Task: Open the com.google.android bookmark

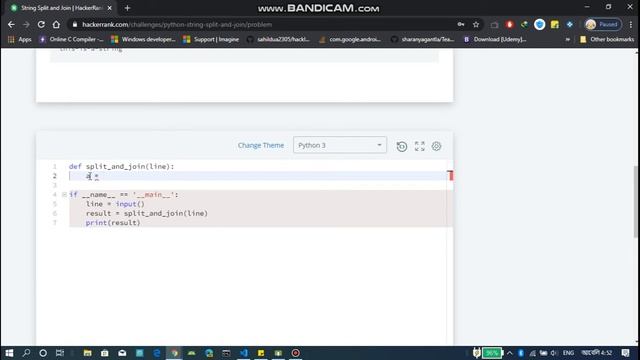Action: pos(351,39)
